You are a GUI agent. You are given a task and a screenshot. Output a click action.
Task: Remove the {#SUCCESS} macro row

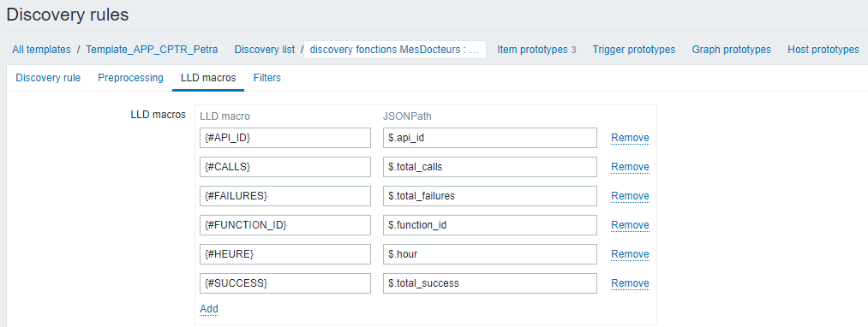630,283
